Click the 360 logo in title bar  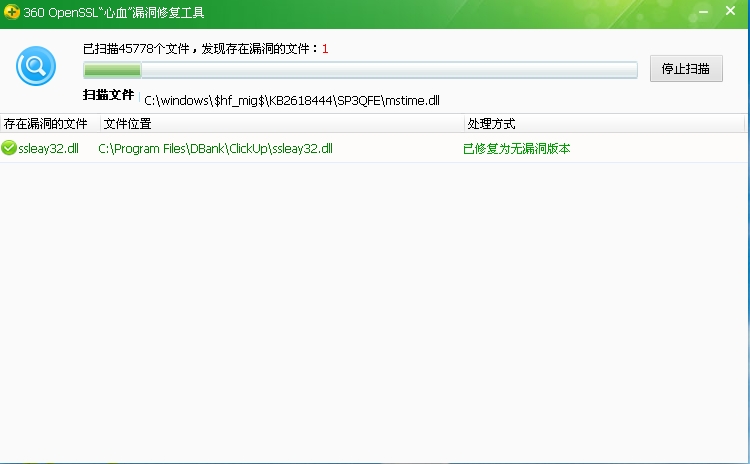11,12
